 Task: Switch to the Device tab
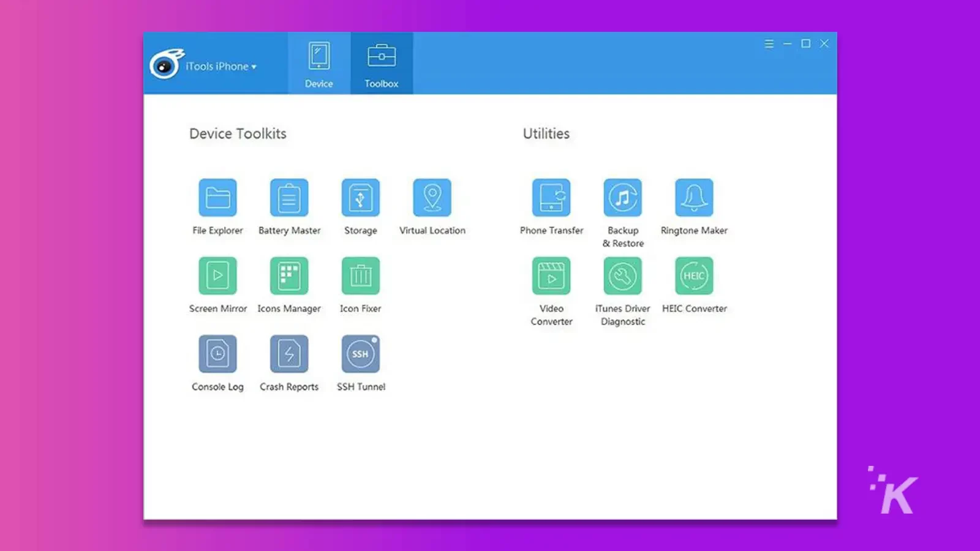tap(319, 64)
